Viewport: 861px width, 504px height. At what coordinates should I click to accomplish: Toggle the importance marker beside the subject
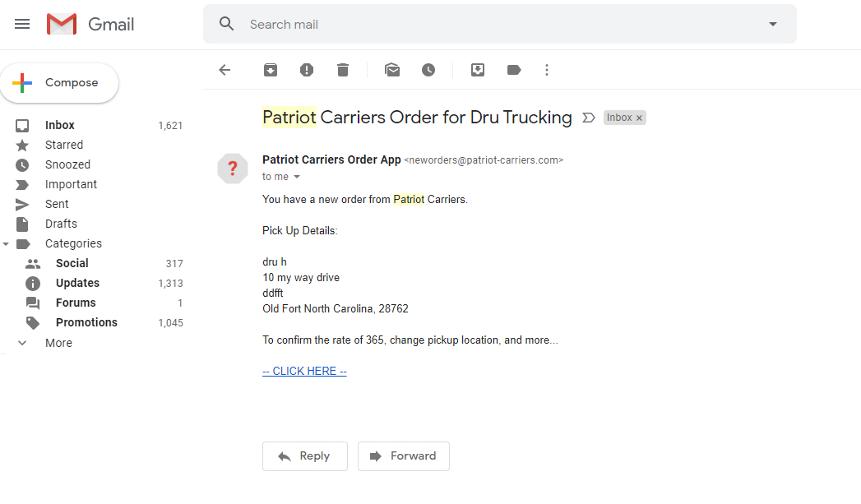pos(588,118)
